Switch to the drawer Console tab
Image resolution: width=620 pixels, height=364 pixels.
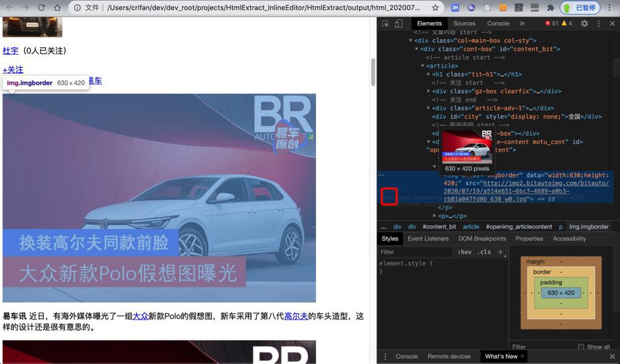tap(406, 357)
